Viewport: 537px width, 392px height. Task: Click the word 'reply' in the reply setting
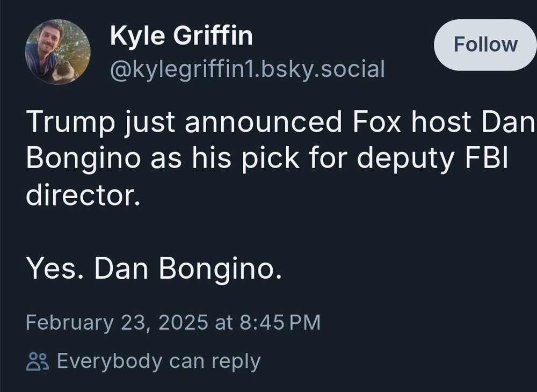235,361
